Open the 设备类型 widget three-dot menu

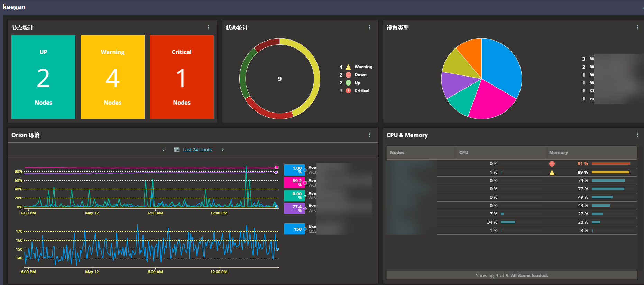(637, 27)
